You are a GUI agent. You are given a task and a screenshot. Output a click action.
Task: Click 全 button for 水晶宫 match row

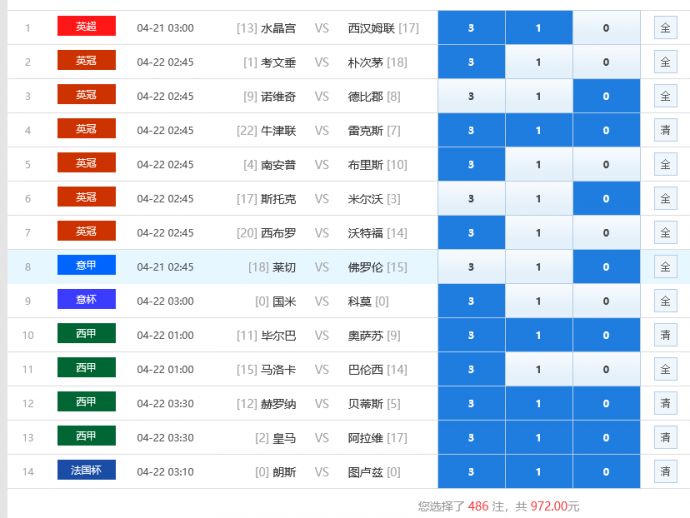pyautogui.click(x=665, y=28)
